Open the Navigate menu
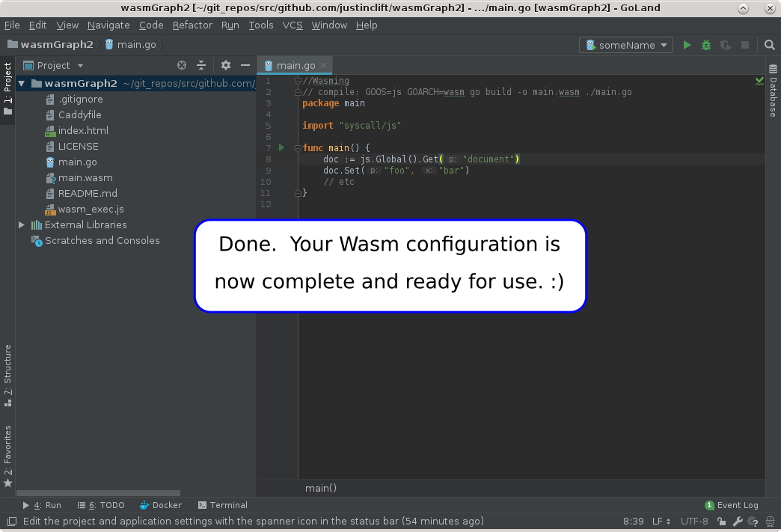Viewport: 781px width, 532px height. (x=108, y=25)
